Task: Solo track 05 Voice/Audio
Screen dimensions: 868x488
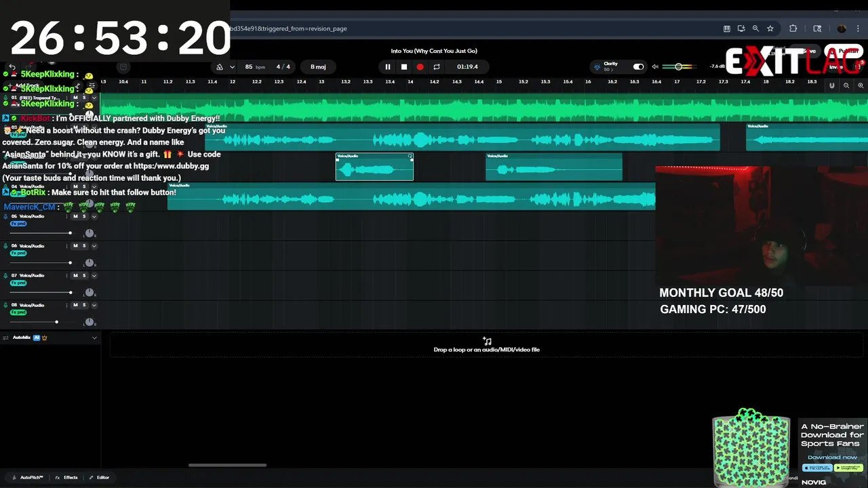Action: click(x=84, y=216)
